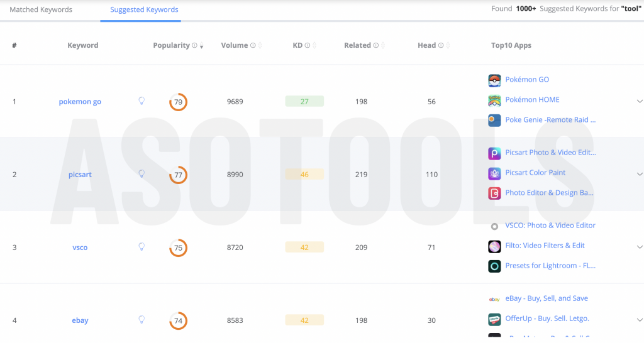The image size is (644, 343).
Task: Click the Head info icon
Action: coord(441,45)
